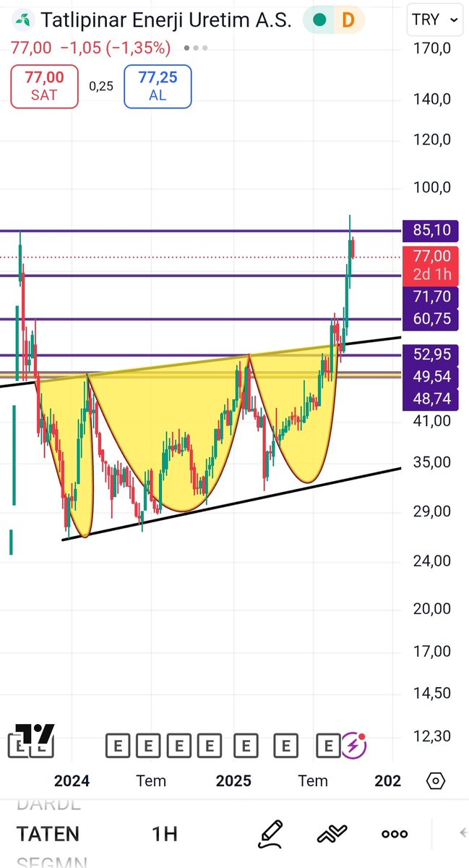The width and height of the screenshot is (469, 868).
Task: Tap the 100,0 price scale value
Action: (x=431, y=187)
